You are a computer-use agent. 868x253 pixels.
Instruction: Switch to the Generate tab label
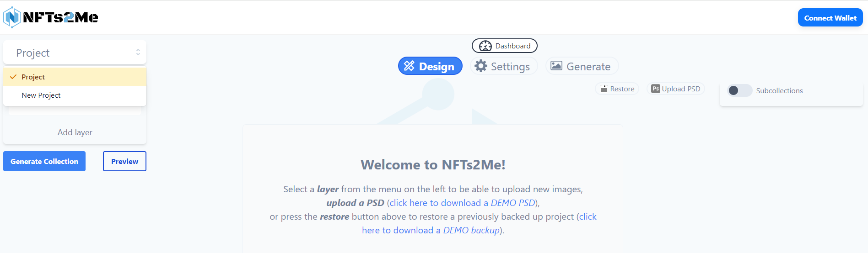click(588, 67)
